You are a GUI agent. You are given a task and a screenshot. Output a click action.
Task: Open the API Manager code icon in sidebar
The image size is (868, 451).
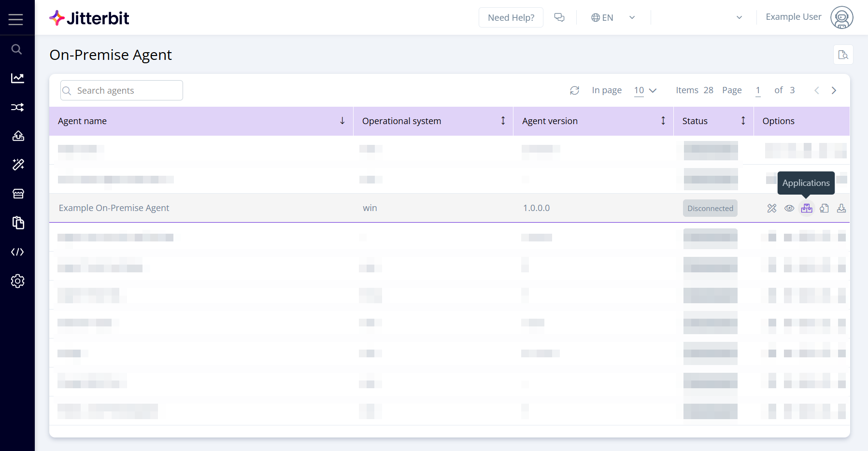tap(17, 252)
